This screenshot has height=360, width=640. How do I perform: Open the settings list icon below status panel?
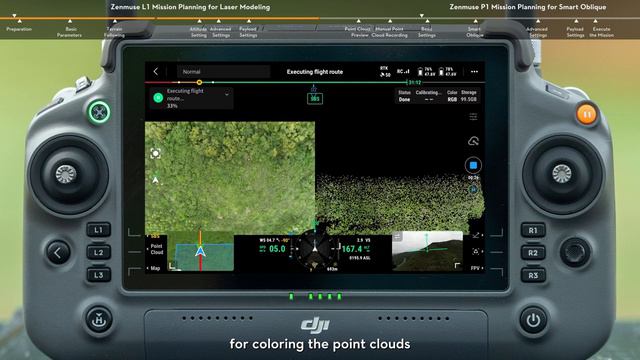pyautogui.click(x=473, y=117)
